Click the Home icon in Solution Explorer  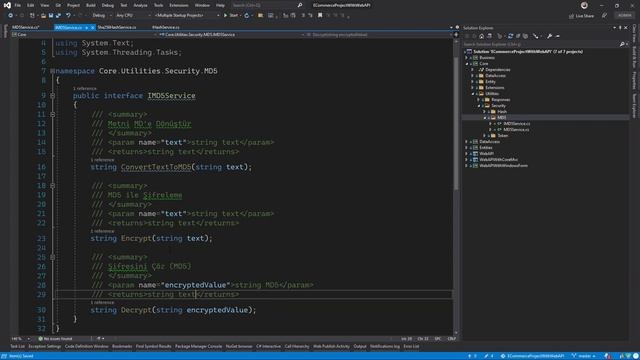coord(482,36)
